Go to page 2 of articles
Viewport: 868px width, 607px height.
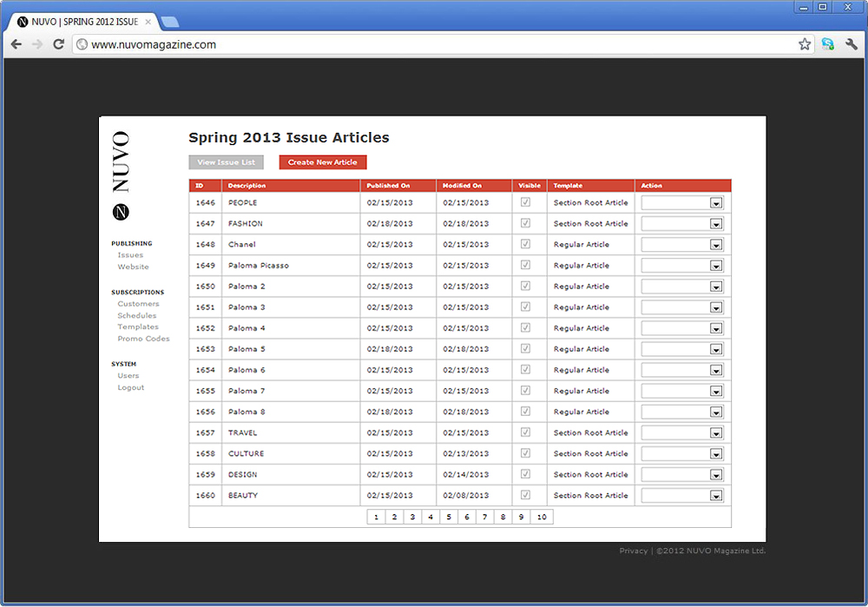coord(394,517)
